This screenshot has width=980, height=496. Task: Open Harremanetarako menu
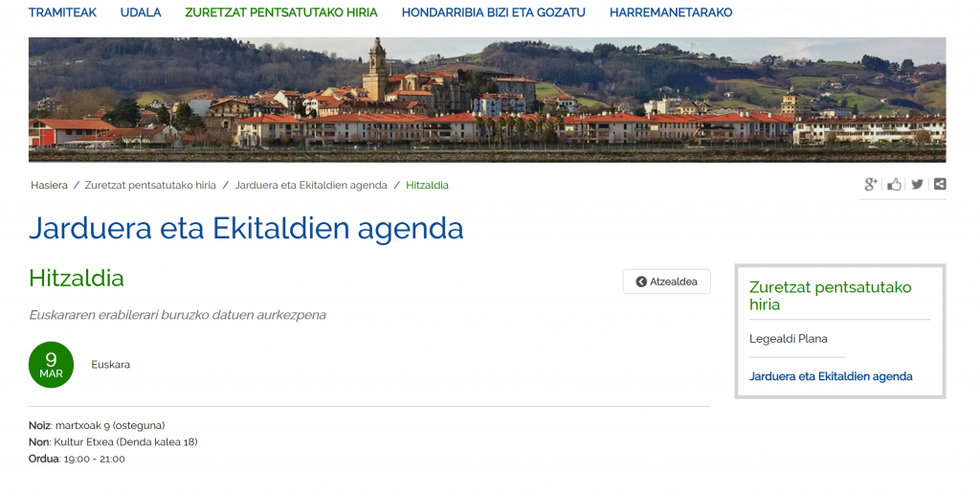pos(671,12)
